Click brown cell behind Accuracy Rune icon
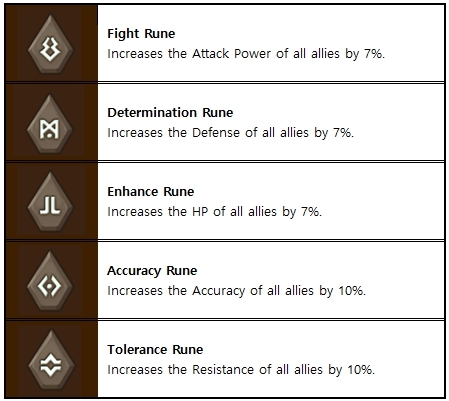Viewport: 449px width, 401px height. tap(51, 280)
